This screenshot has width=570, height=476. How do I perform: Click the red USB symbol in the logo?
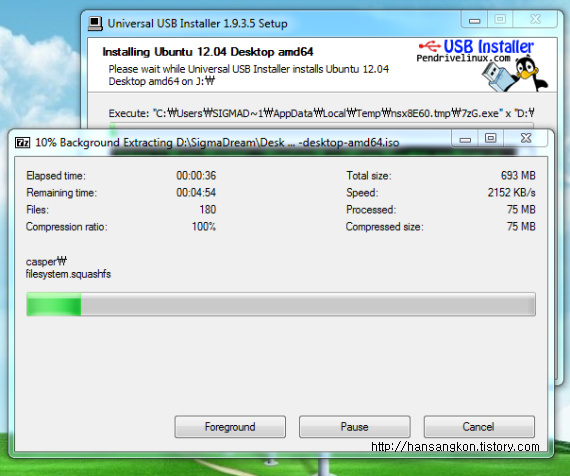coord(429,46)
